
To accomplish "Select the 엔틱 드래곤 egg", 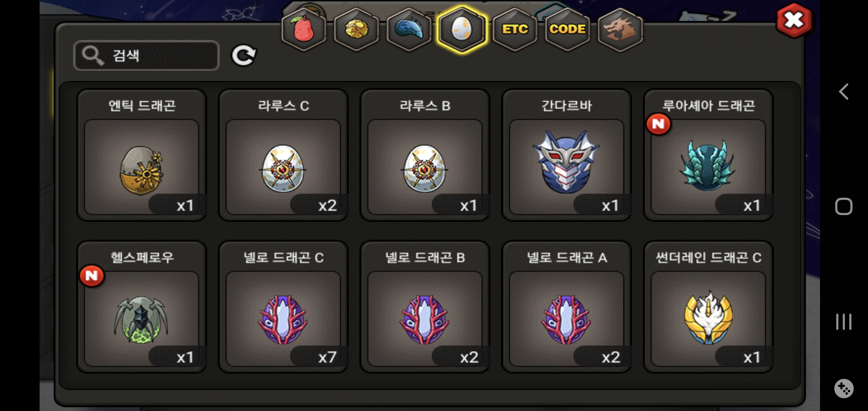I will click(x=142, y=155).
